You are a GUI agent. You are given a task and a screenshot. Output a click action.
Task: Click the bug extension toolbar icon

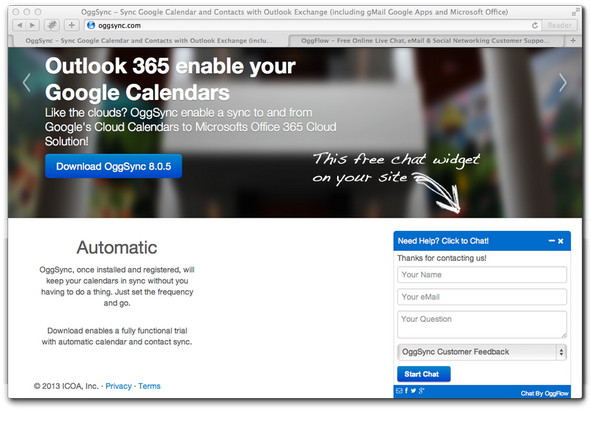click(x=52, y=26)
